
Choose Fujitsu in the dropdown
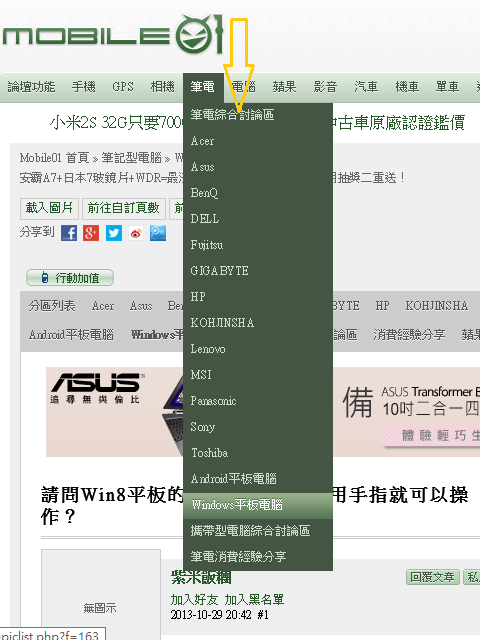(258, 245)
